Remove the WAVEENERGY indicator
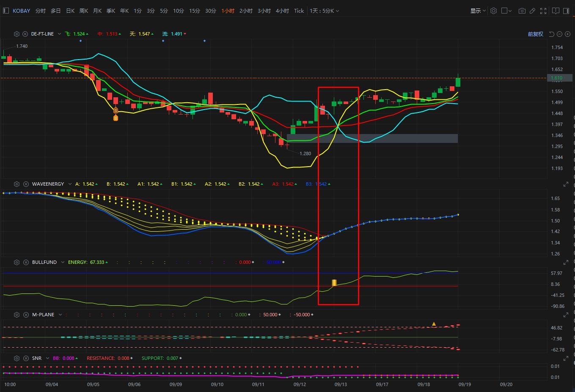Screen dimensions: 575x392 (26, 184)
